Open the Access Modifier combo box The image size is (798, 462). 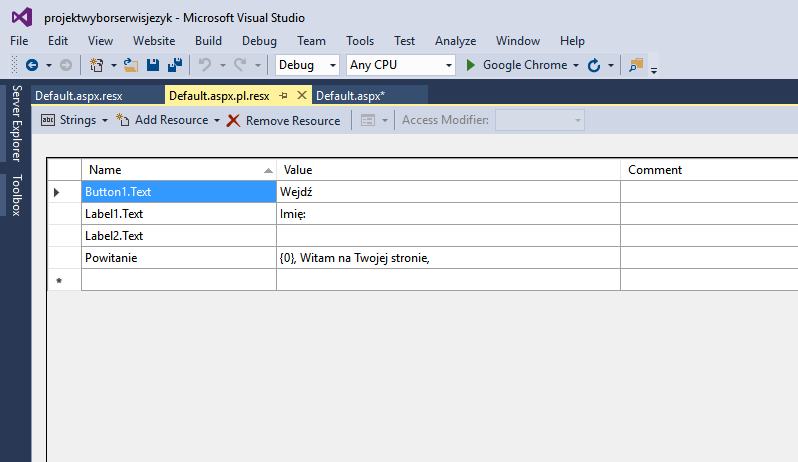coord(539,121)
